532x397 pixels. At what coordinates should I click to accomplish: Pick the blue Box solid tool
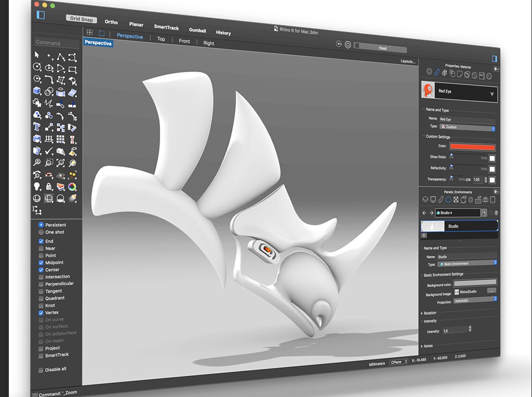point(37,91)
